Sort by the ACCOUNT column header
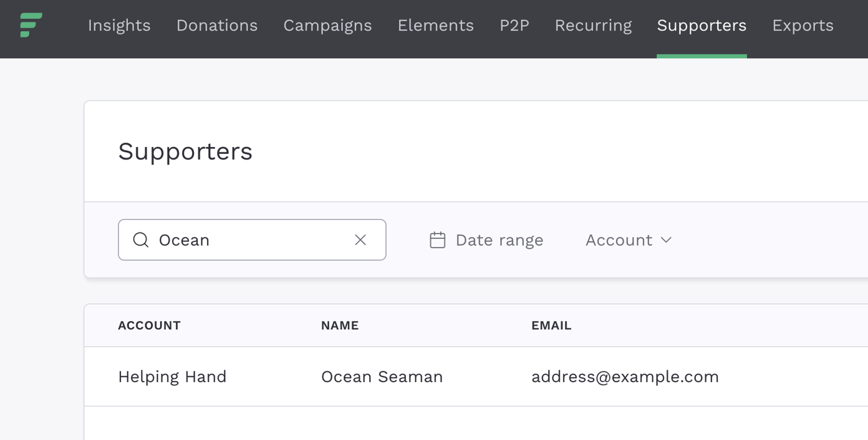 (149, 325)
